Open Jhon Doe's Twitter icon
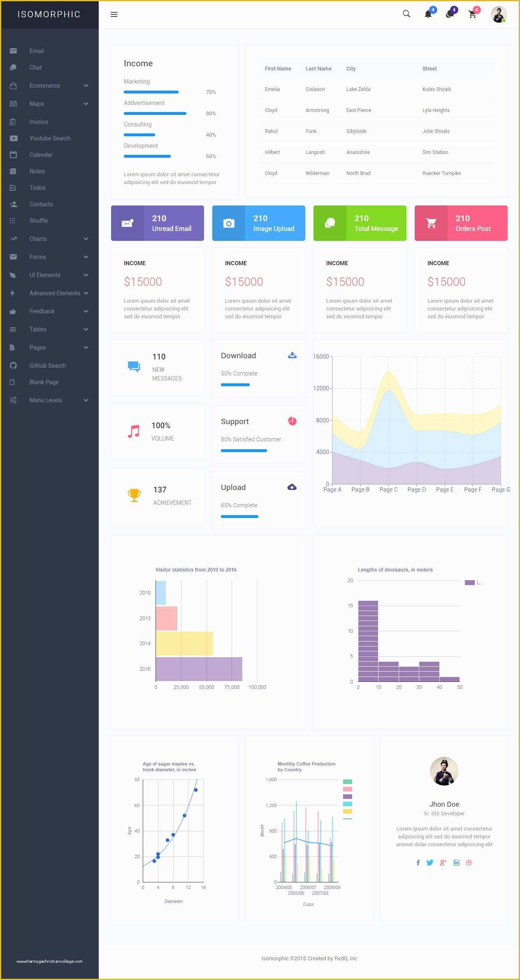This screenshot has height=980, width=520. [x=430, y=863]
